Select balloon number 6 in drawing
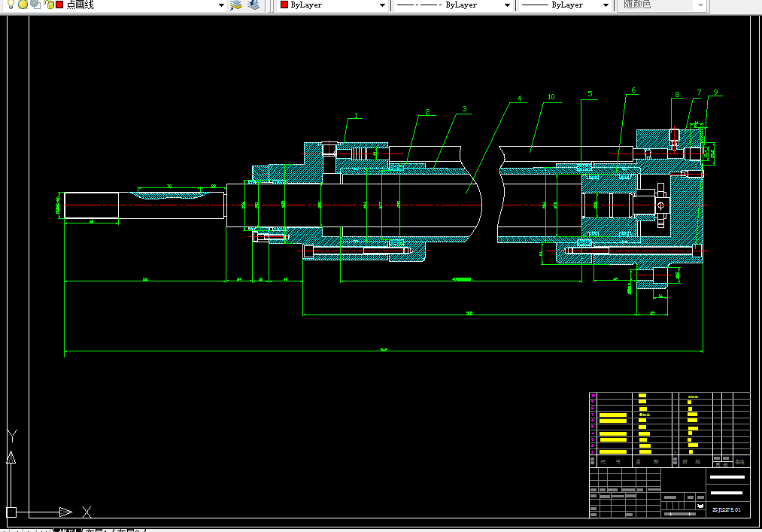The width and height of the screenshot is (762, 532). tap(633, 90)
